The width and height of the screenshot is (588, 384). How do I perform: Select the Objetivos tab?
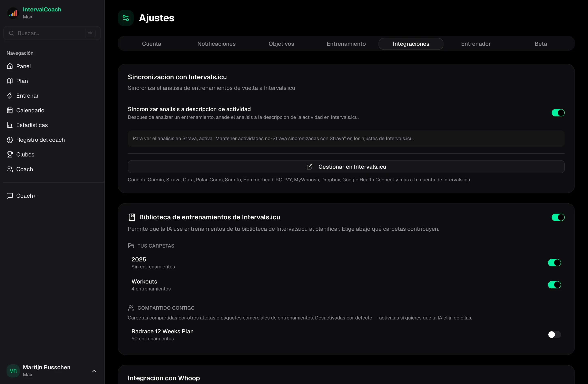pos(281,44)
